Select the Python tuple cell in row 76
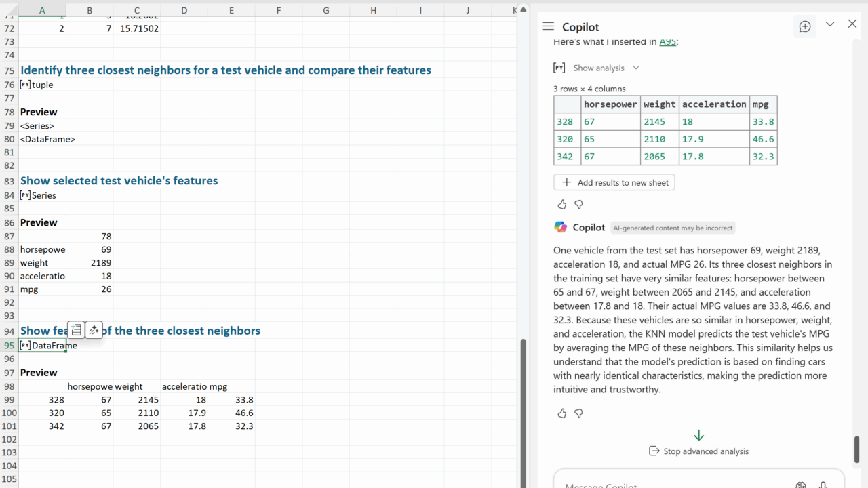 42,85
